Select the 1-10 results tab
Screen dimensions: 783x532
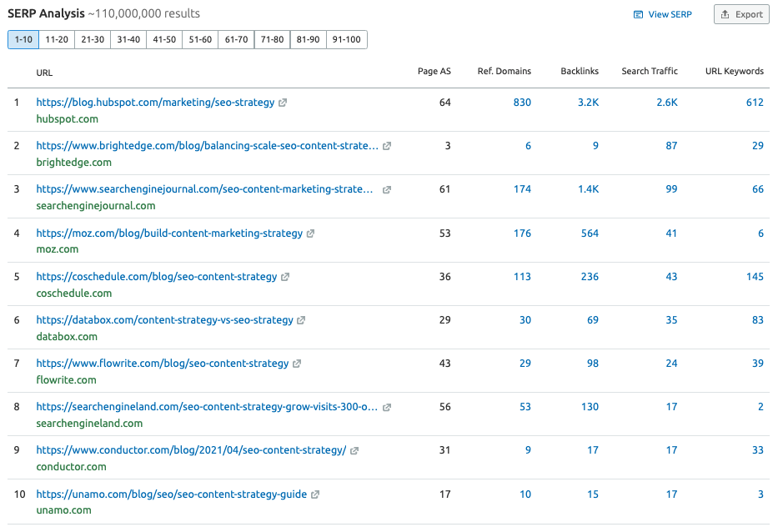point(23,39)
